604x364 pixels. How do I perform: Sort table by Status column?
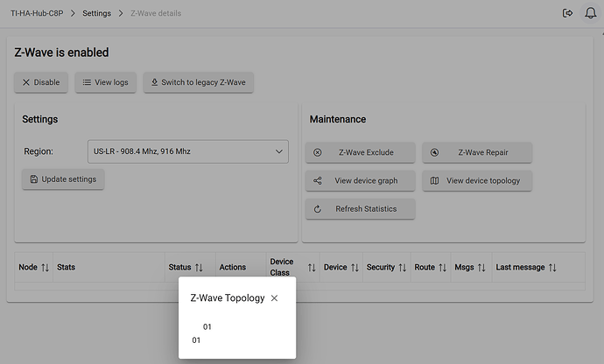click(x=186, y=268)
